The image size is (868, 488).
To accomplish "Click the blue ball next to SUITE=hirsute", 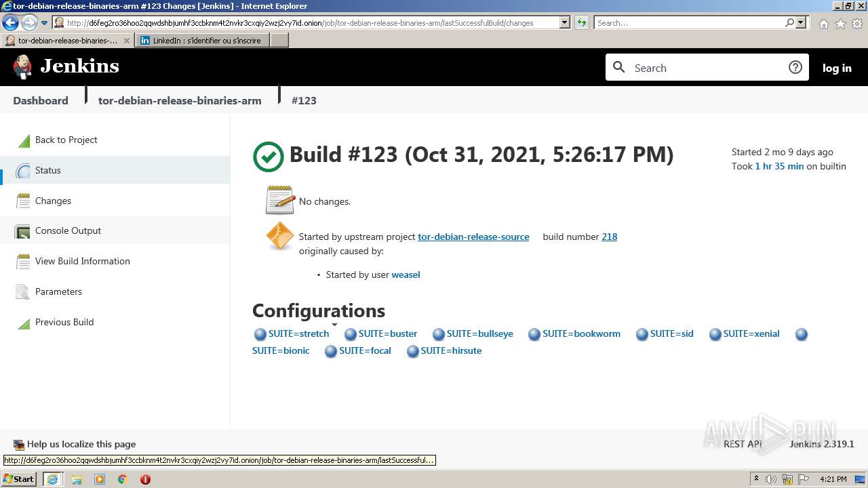I will click(412, 351).
